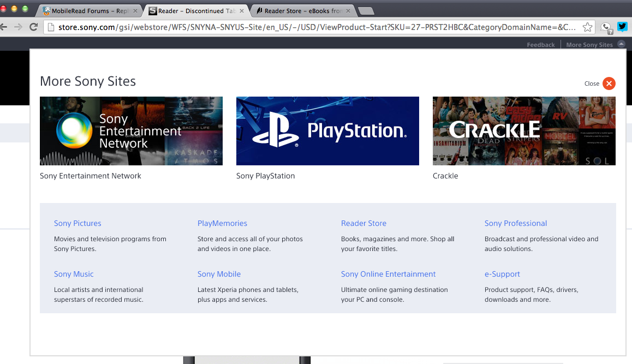This screenshot has height=364, width=632.
Task: Go back to previous page
Action: (4, 27)
